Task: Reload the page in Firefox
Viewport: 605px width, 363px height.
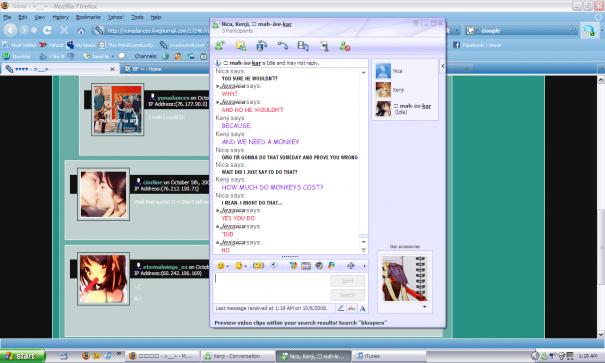Action: 47,30
